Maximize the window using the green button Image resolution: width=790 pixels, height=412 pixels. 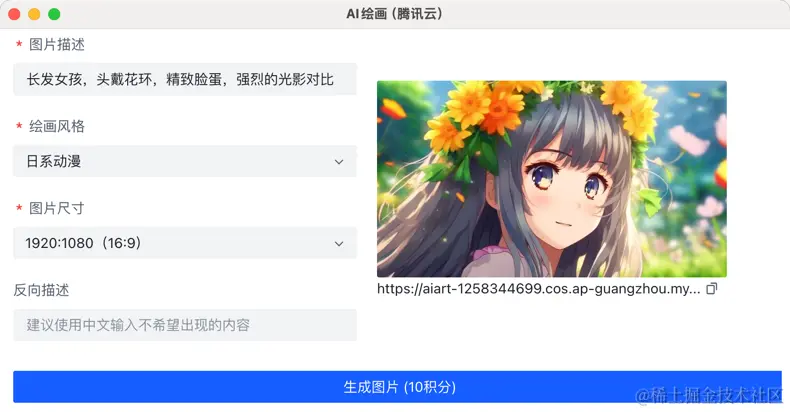point(54,14)
